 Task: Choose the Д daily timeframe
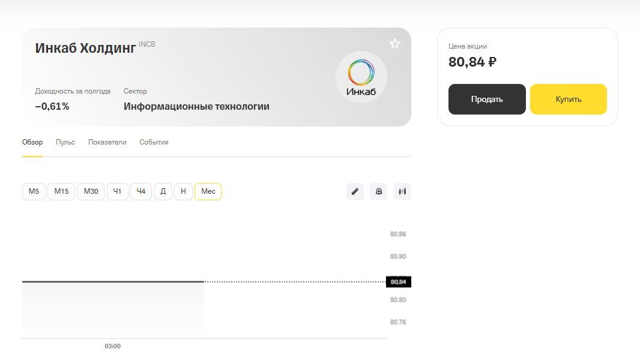[x=163, y=191]
